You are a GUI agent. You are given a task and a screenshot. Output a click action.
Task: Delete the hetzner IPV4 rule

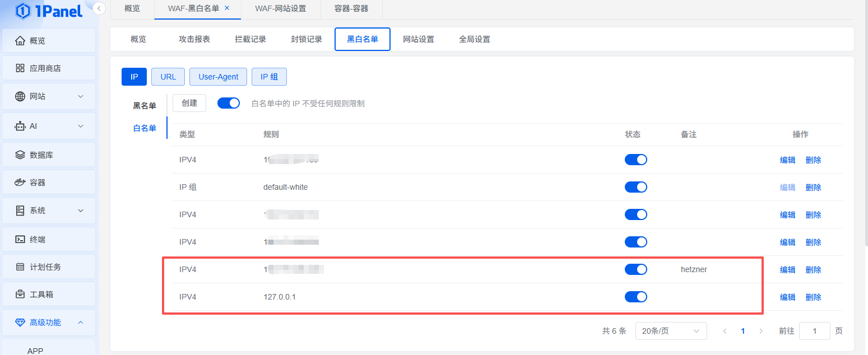813,269
